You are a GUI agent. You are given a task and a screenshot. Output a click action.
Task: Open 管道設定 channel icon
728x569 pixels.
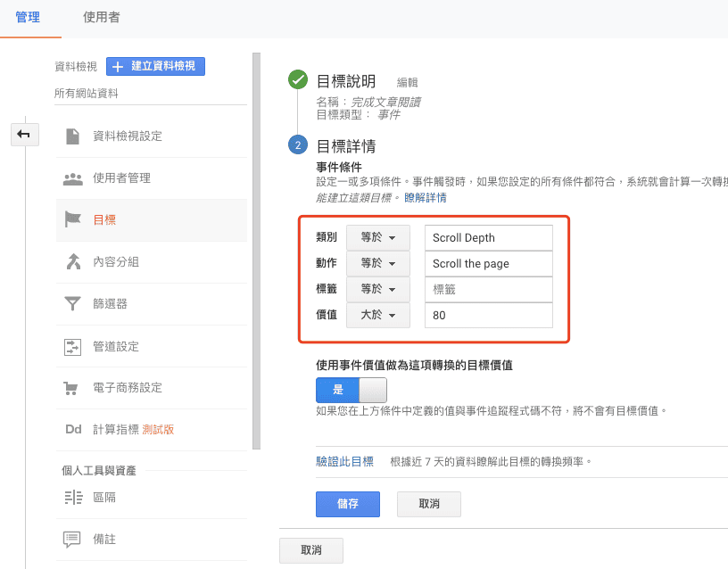(x=73, y=346)
